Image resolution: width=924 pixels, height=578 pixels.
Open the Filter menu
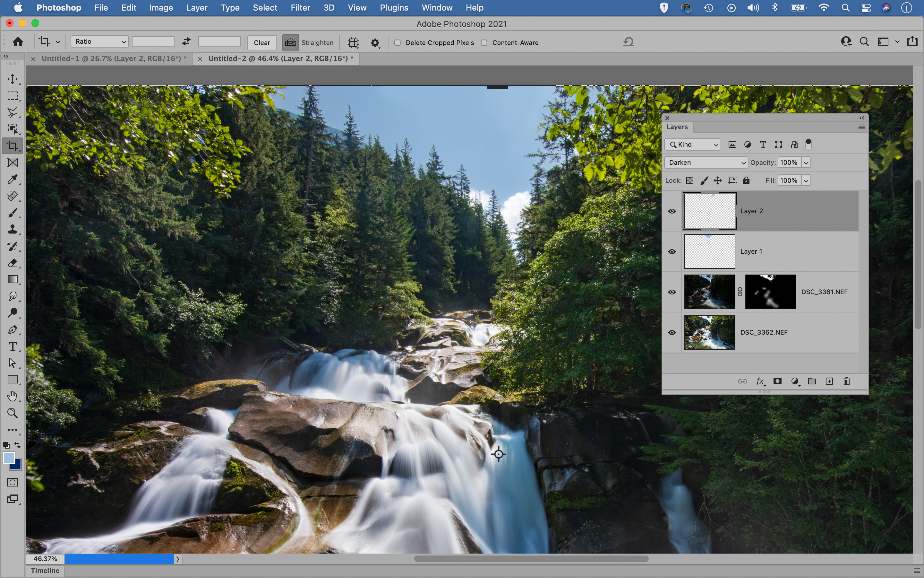pos(300,8)
